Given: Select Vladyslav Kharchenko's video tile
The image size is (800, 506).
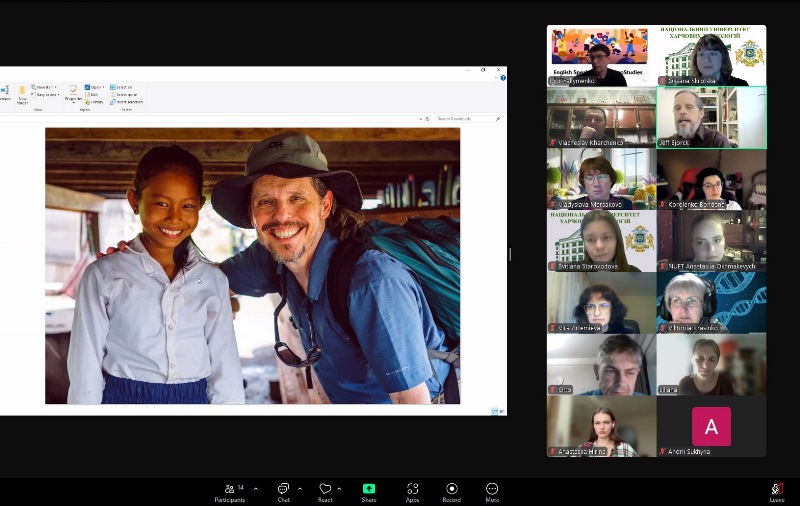Looking at the screenshot, I should pyautogui.click(x=601, y=118).
